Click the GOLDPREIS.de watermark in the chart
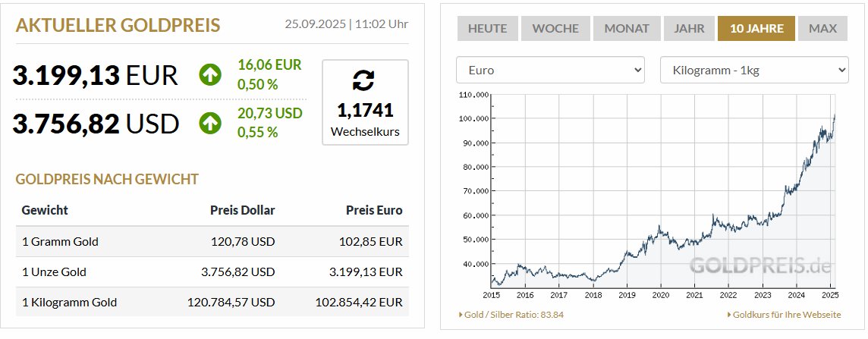 759,266
